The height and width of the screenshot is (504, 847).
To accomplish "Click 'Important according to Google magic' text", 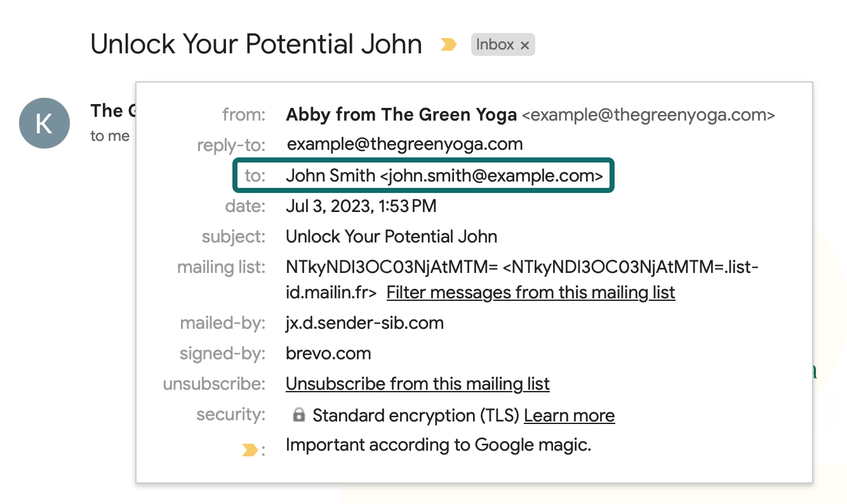I will coord(439,444).
